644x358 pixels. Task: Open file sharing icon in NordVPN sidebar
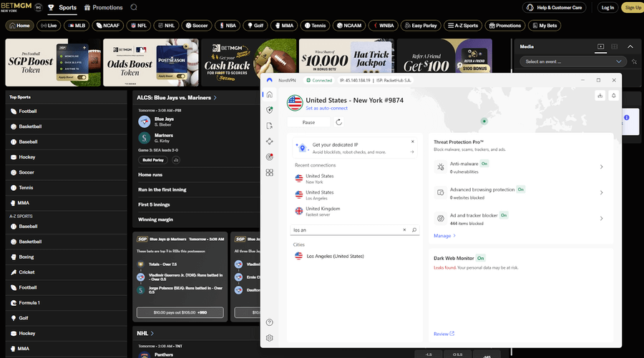click(x=270, y=126)
